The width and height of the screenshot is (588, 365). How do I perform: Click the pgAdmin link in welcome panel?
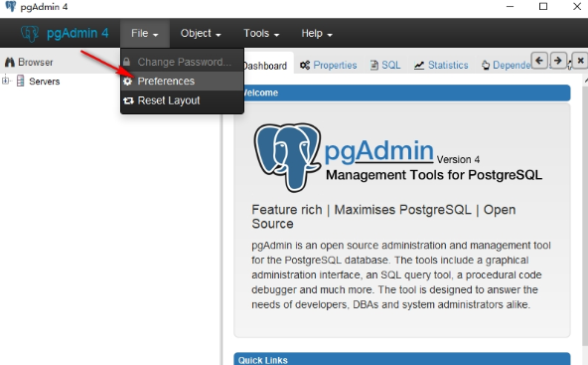coord(378,151)
